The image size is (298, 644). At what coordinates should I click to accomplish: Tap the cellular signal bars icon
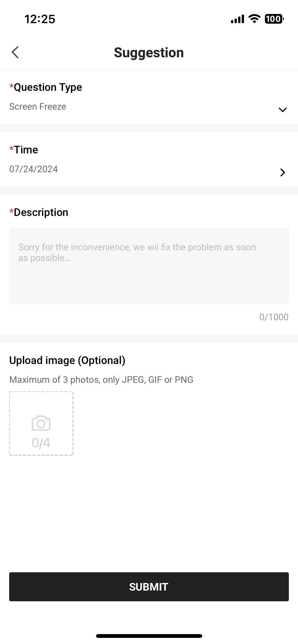coord(237,19)
